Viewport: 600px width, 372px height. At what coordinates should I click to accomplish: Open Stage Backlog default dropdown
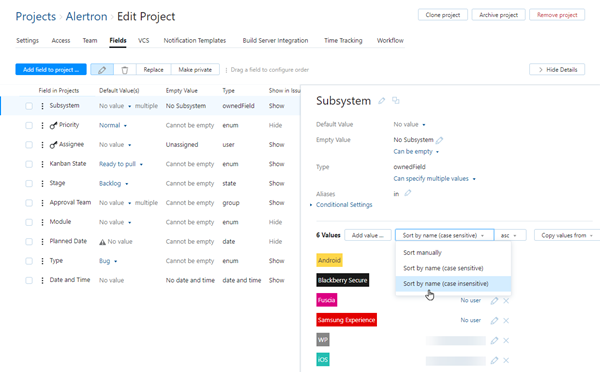pyautogui.click(x=114, y=184)
